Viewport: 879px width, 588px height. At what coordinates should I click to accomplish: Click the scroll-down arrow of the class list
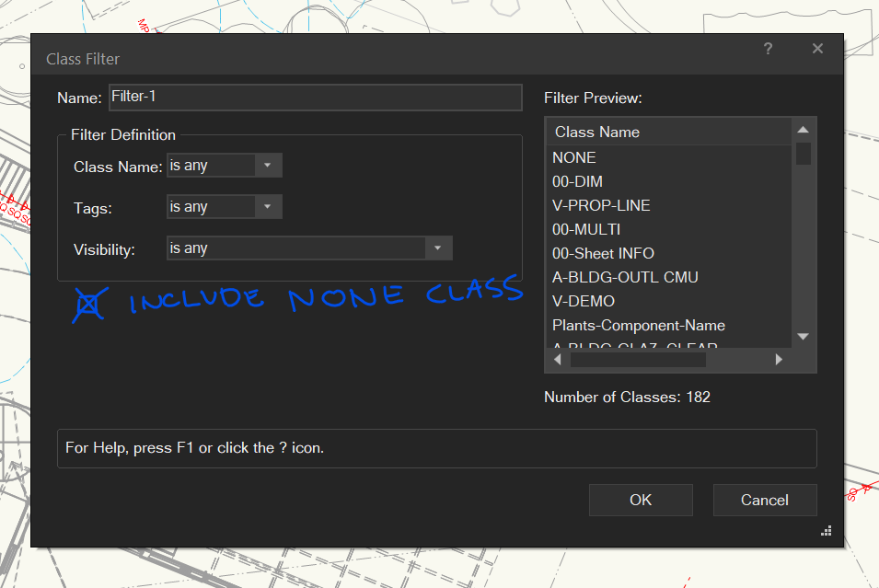point(802,336)
